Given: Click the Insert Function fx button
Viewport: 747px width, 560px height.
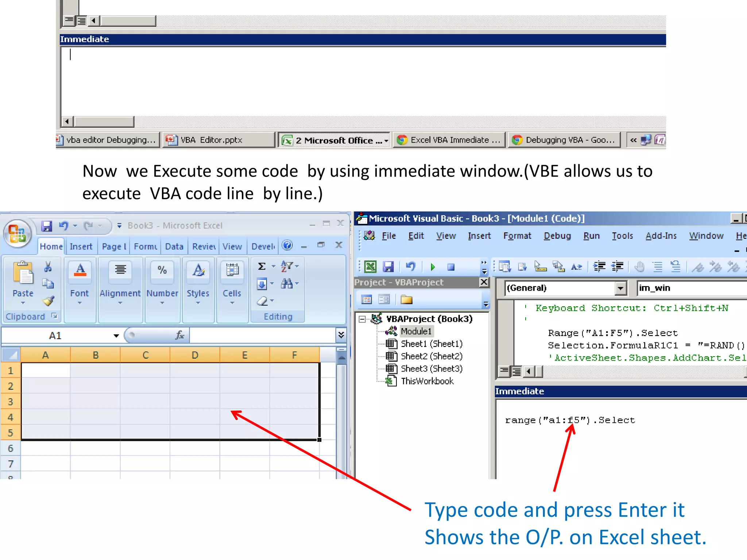Looking at the screenshot, I should (179, 335).
